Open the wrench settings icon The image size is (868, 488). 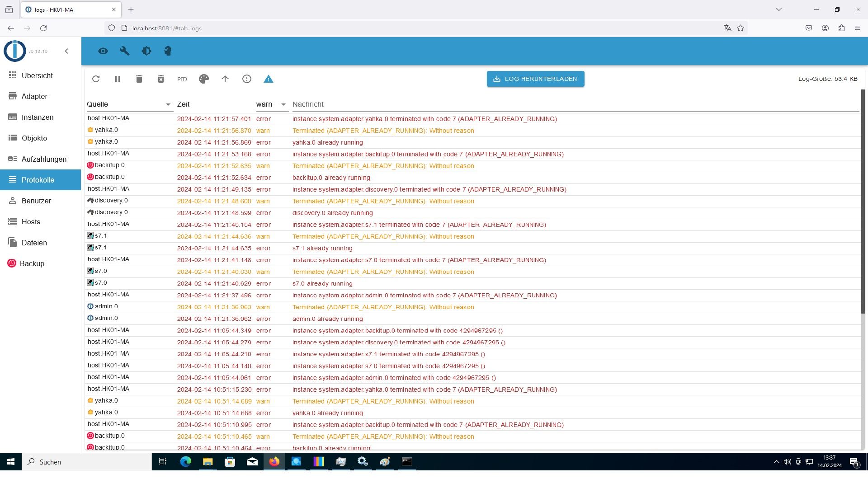tap(125, 51)
